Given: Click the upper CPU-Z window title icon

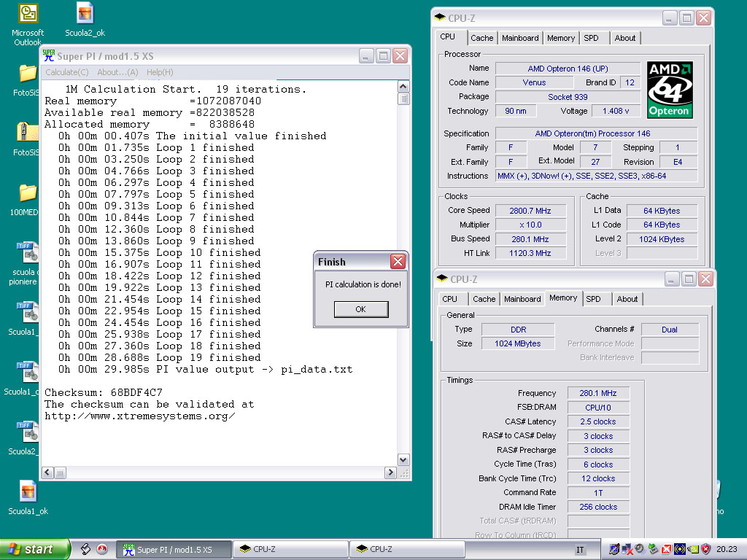Looking at the screenshot, I should [440, 17].
